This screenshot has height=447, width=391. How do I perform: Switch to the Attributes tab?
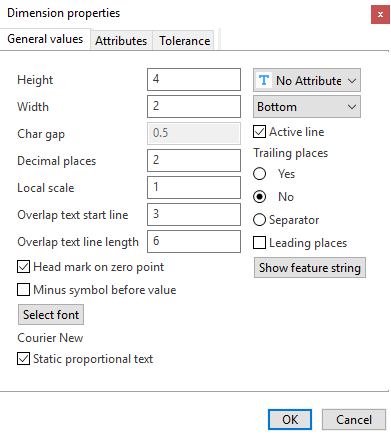[121, 41]
